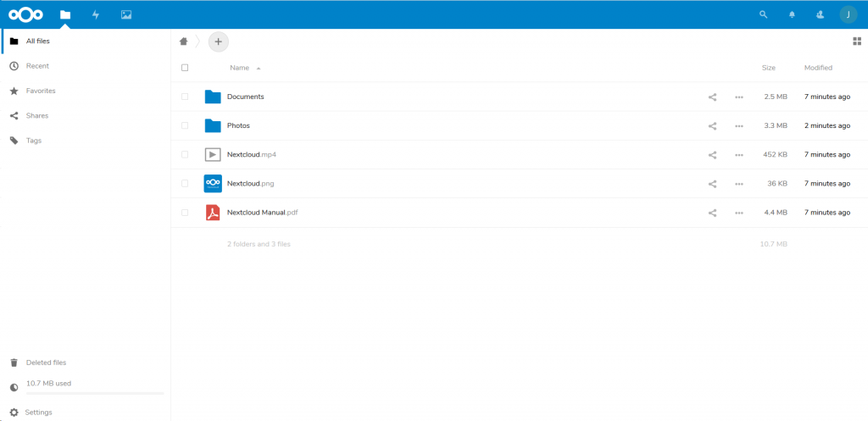Click the 2.5 MB size of Documents
This screenshot has height=421, width=868.
776,97
